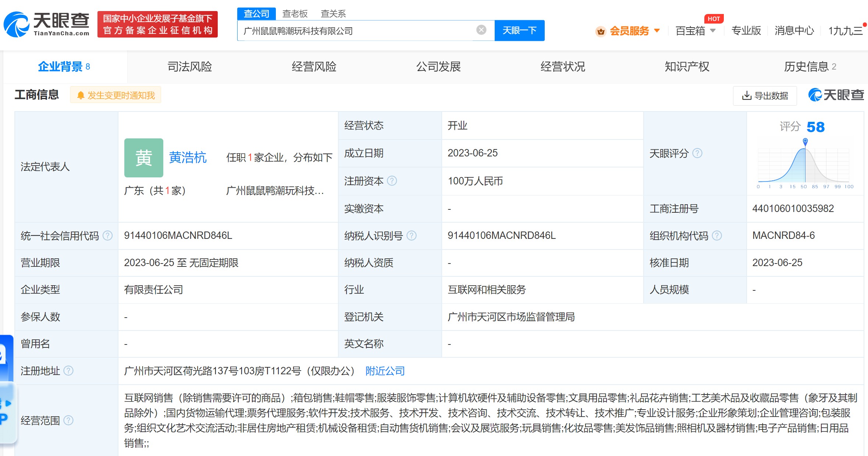Open help icon next to 经营范围
868x456 pixels.
click(x=68, y=420)
